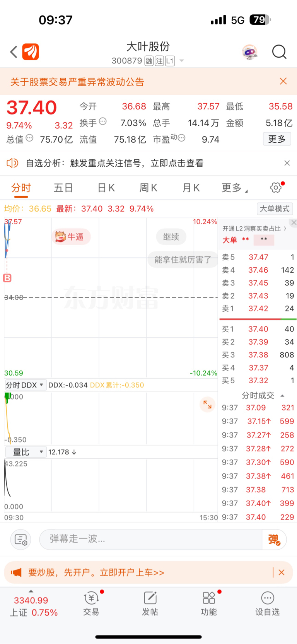The height and width of the screenshot is (644, 297).
Task: Open chart settings gear icon
Action: [276, 188]
